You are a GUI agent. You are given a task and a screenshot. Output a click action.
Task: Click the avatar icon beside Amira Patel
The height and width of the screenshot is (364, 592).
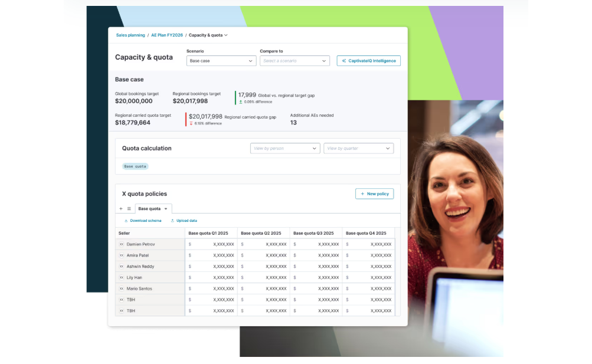click(x=122, y=255)
